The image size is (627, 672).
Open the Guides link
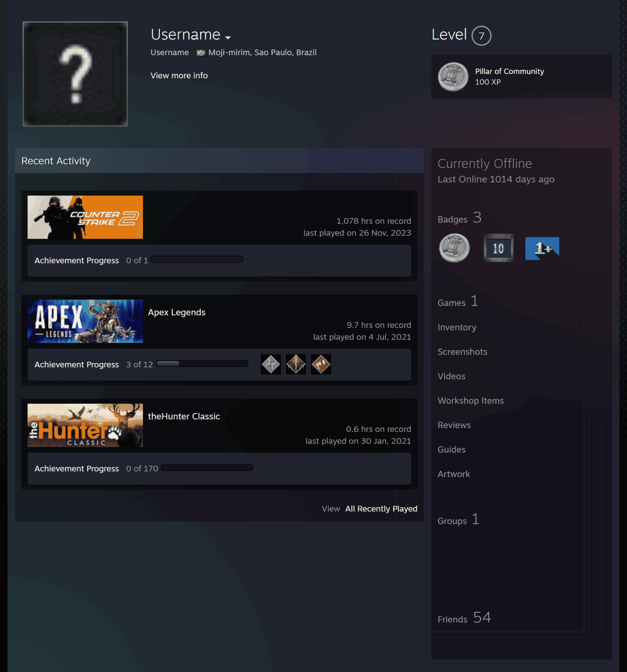[x=451, y=450]
